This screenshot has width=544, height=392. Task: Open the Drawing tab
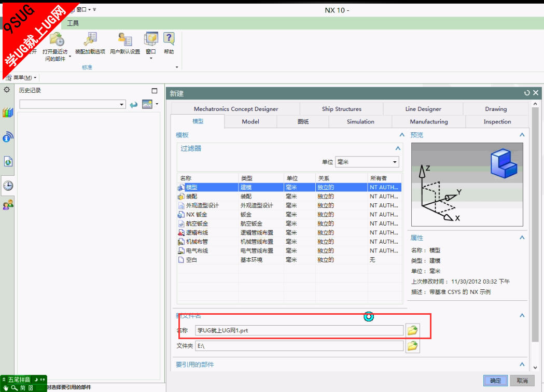coord(496,109)
